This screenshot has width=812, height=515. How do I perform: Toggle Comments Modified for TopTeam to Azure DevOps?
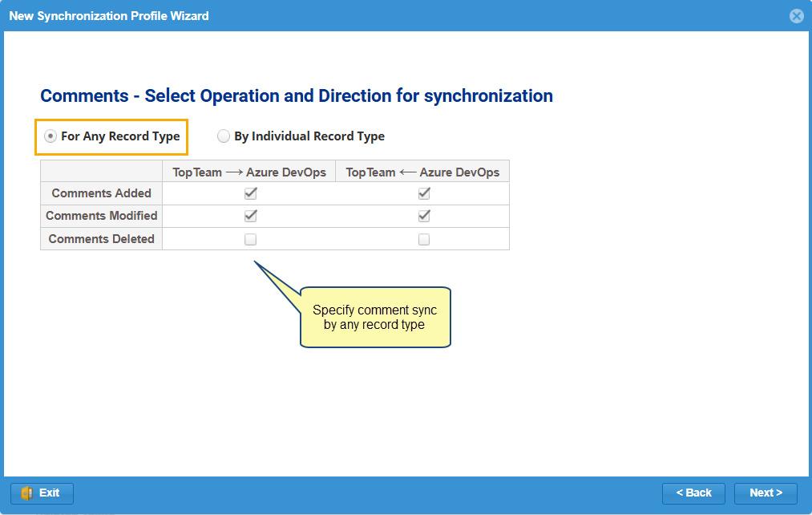tap(250, 216)
